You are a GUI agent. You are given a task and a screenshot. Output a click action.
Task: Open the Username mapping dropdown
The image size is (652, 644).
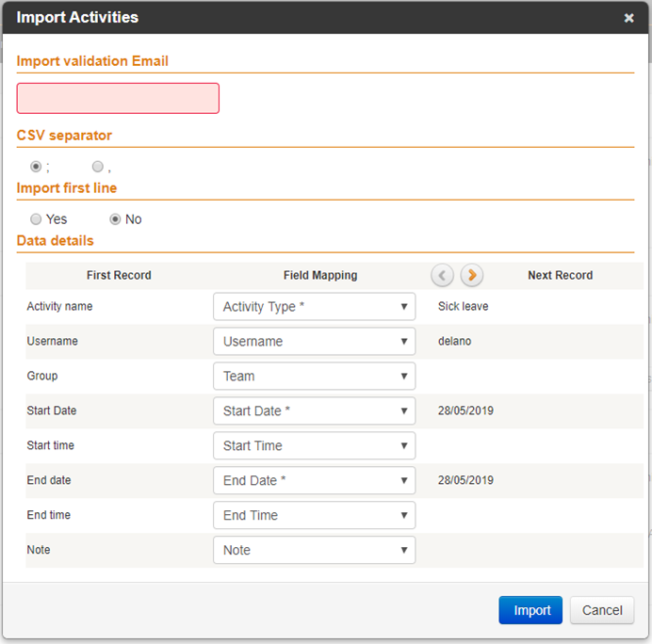[x=315, y=342]
